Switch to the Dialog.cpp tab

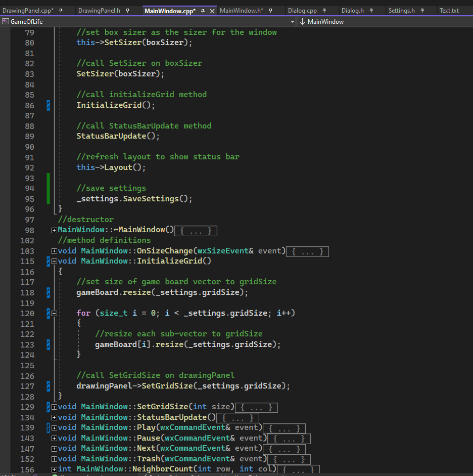coord(302,11)
